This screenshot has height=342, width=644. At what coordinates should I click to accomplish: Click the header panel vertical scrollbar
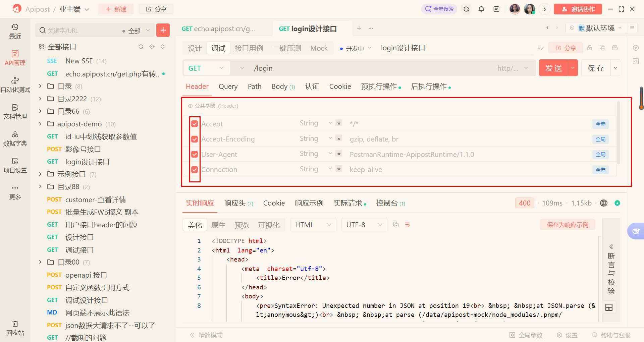(x=618, y=133)
